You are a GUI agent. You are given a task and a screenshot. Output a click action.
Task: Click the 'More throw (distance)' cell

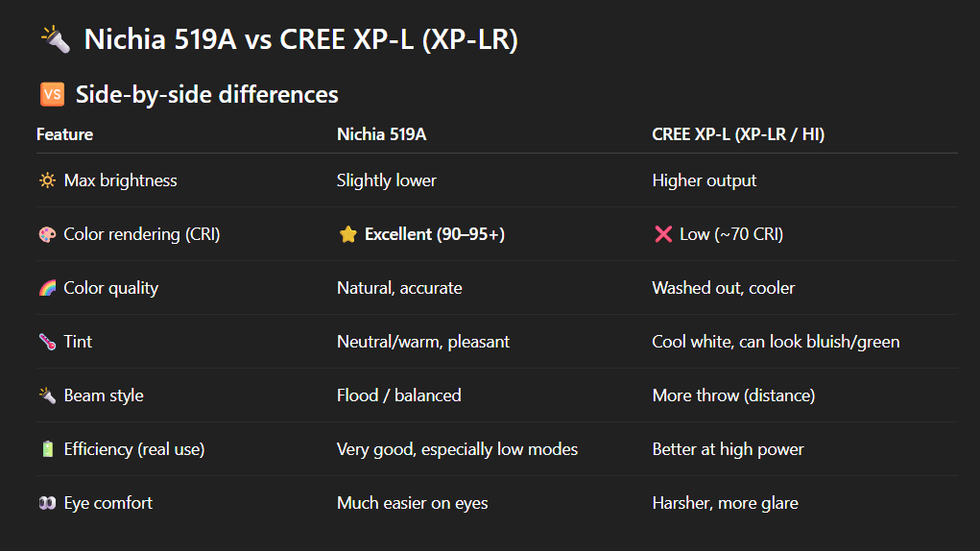click(x=732, y=395)
